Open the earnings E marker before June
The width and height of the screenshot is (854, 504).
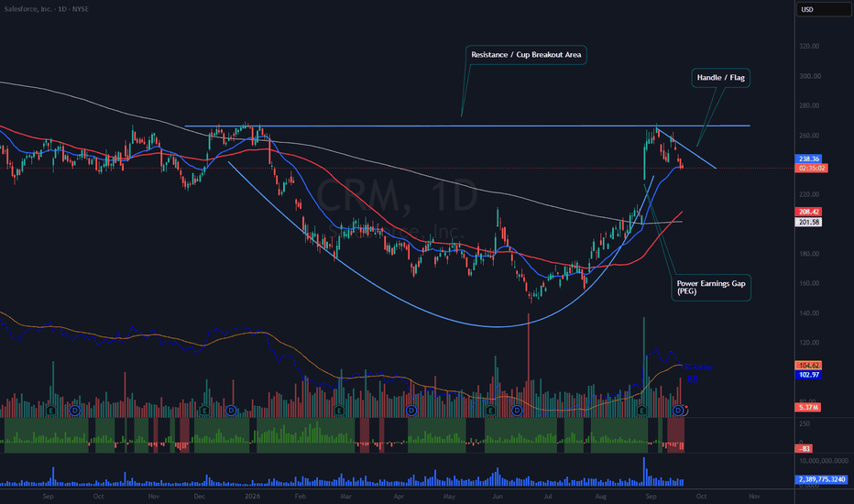click(490, 411)
